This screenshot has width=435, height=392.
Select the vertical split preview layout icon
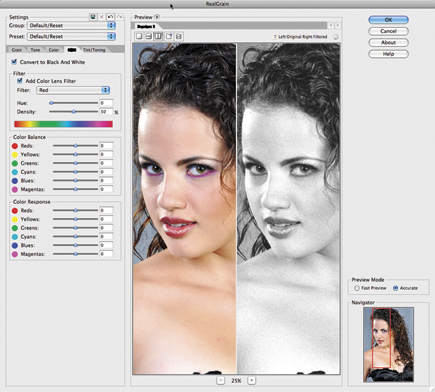(158, 36)
